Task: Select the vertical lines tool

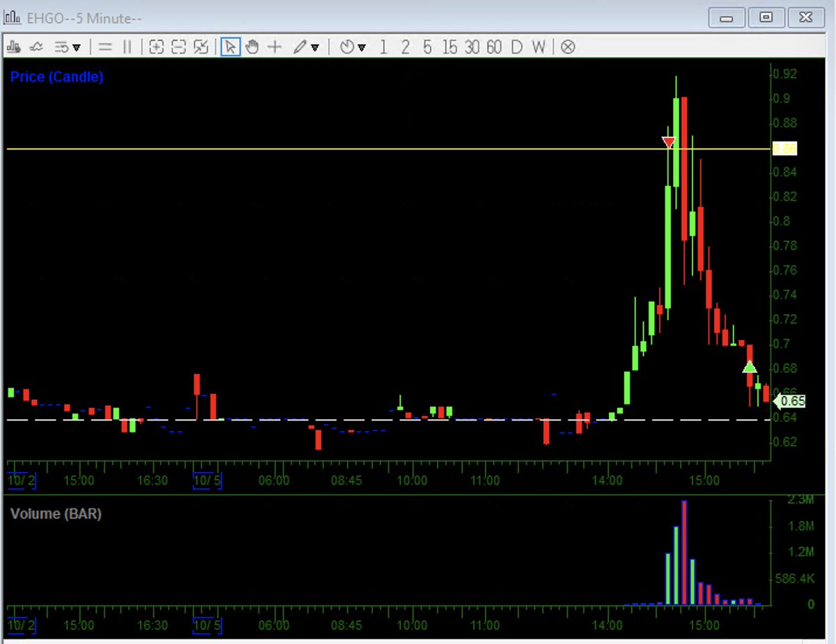Action: point(127,47)
